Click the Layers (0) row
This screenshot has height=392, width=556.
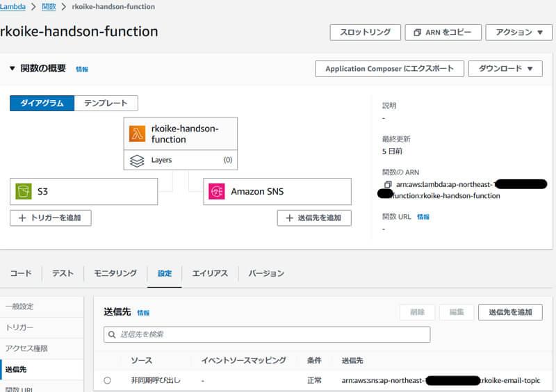click(181, 160)
